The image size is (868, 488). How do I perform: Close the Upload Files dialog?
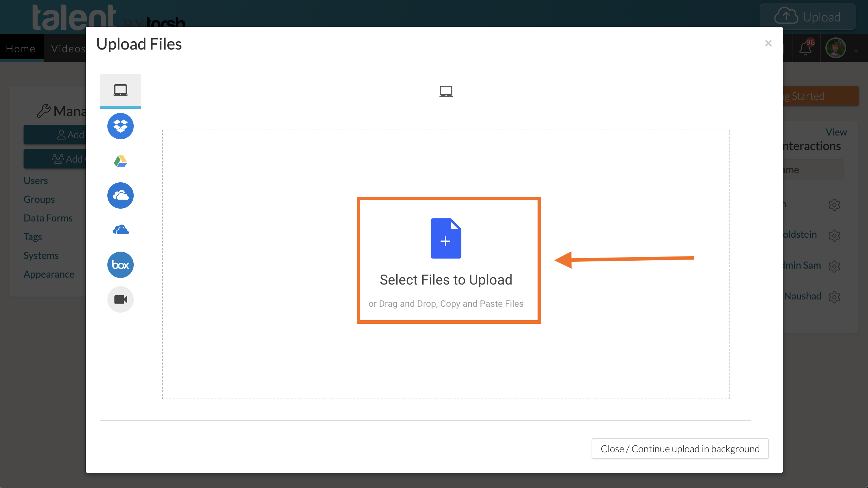click(x=768, y=43)
